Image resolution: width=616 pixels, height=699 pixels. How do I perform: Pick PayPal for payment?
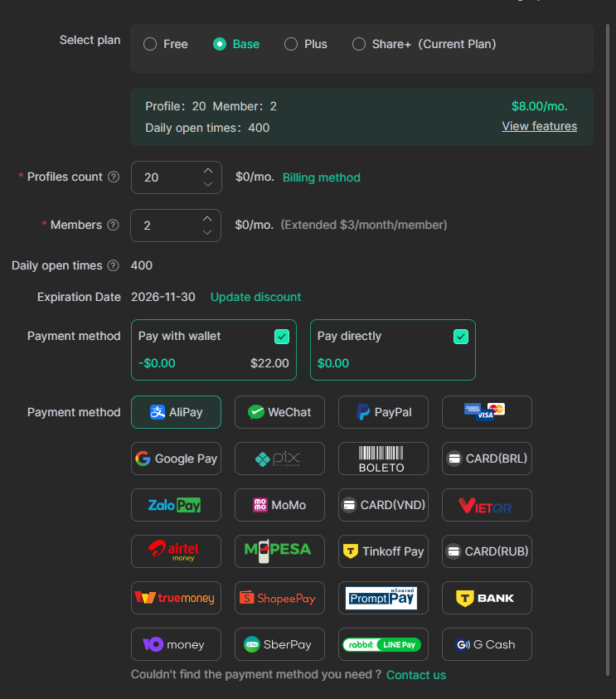(x=383, y=412)
